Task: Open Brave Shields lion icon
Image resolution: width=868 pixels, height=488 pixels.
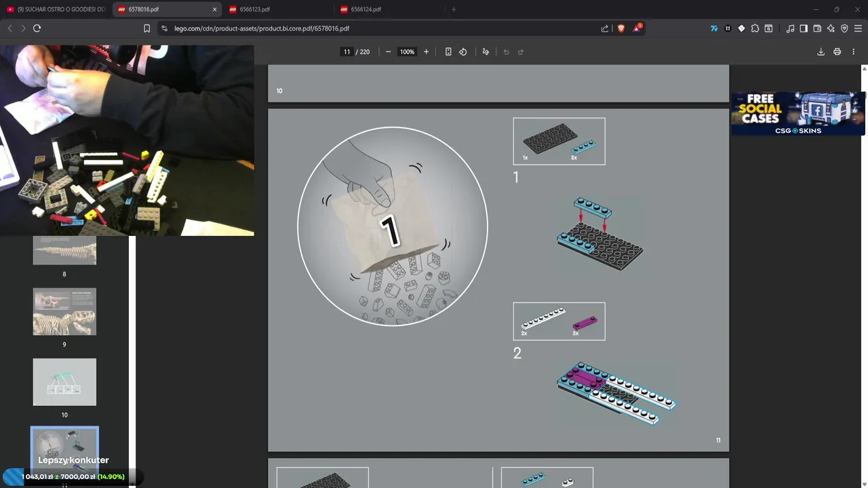Action: pos(620,28)
